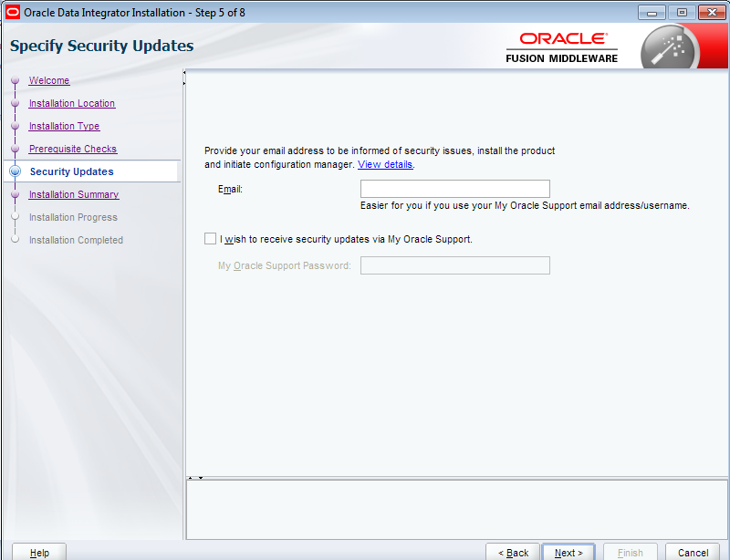Image resolution: width=730 pixels, height=560 pixels.
Task: Click the Installation Type step bullet
Action: pyautogui.click(x=16, y=126)
